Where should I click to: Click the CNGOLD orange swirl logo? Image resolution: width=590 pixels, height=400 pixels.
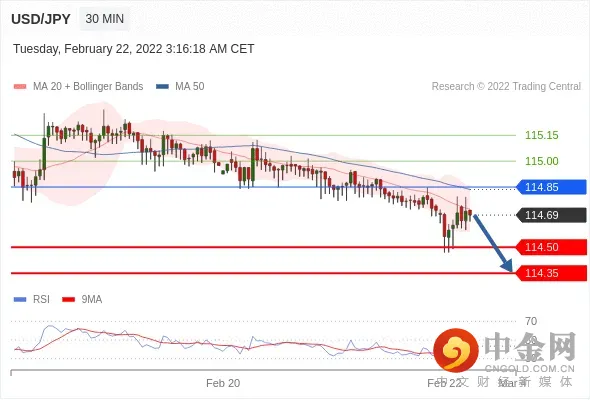click(456, 350)
